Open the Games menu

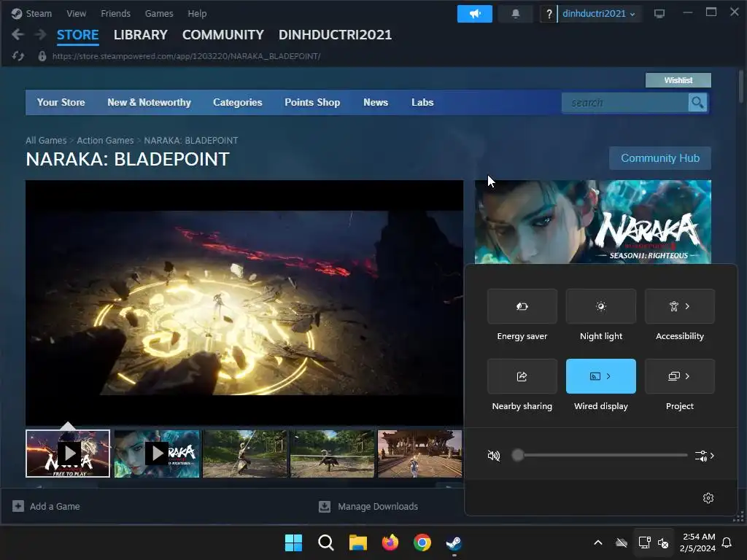pyautogui.click(x=159, y=13)
